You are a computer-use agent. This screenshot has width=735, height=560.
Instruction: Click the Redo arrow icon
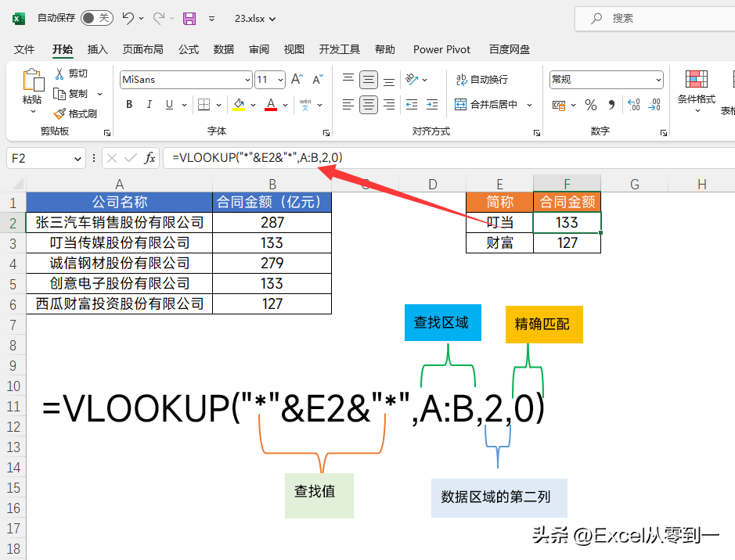point(159,18)
